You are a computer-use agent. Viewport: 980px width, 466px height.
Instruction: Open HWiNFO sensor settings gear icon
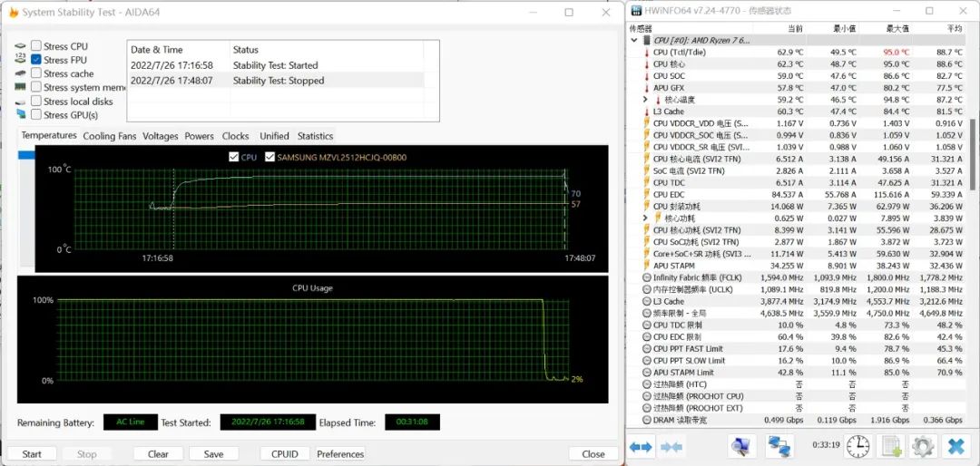tap(923, 446)
